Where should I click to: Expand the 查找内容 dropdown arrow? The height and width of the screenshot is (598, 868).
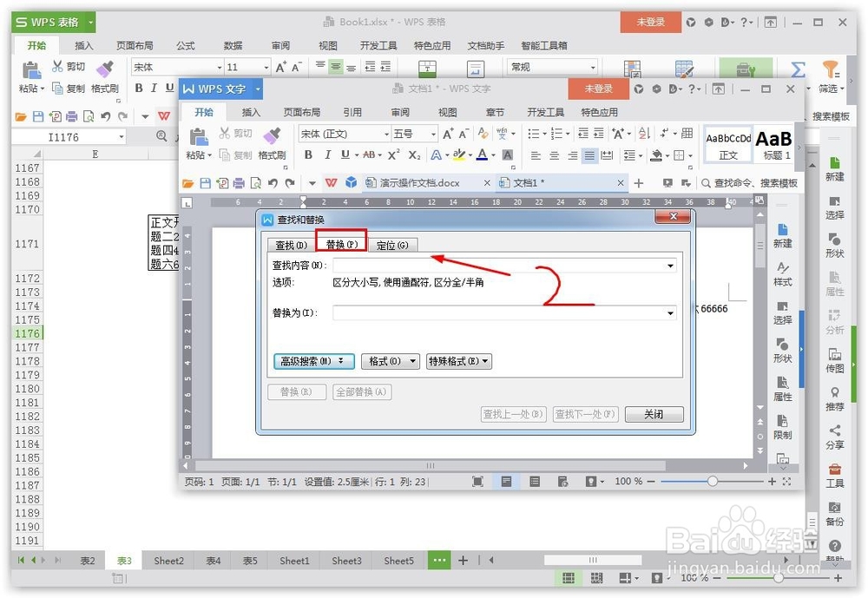click(x=670, y=266)
